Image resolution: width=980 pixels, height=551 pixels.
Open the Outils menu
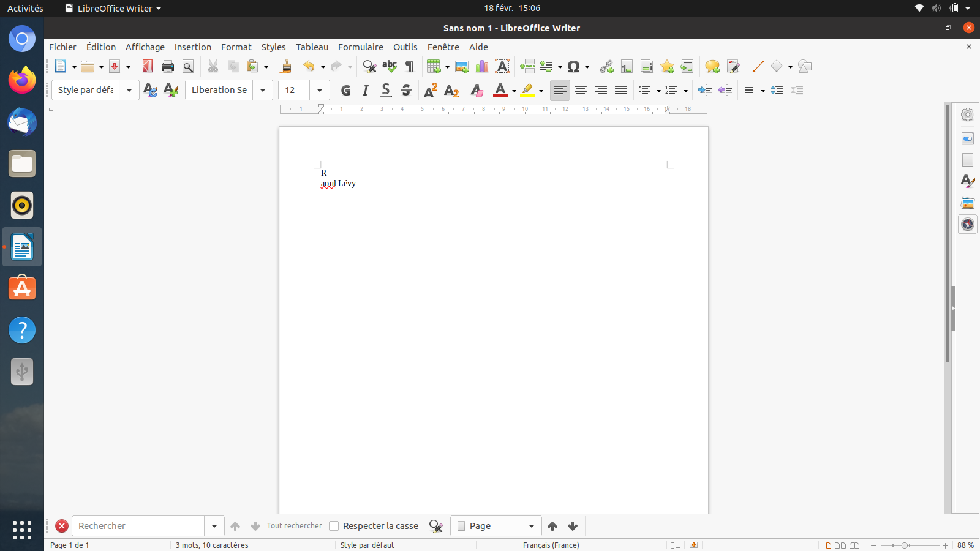[x=405, y=47]
